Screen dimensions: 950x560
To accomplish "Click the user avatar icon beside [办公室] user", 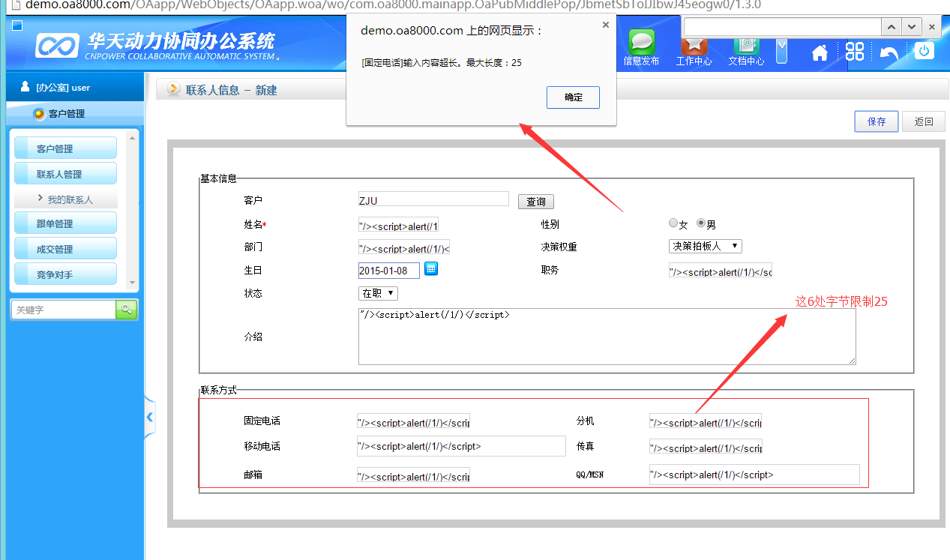I will tap(25, 87).
